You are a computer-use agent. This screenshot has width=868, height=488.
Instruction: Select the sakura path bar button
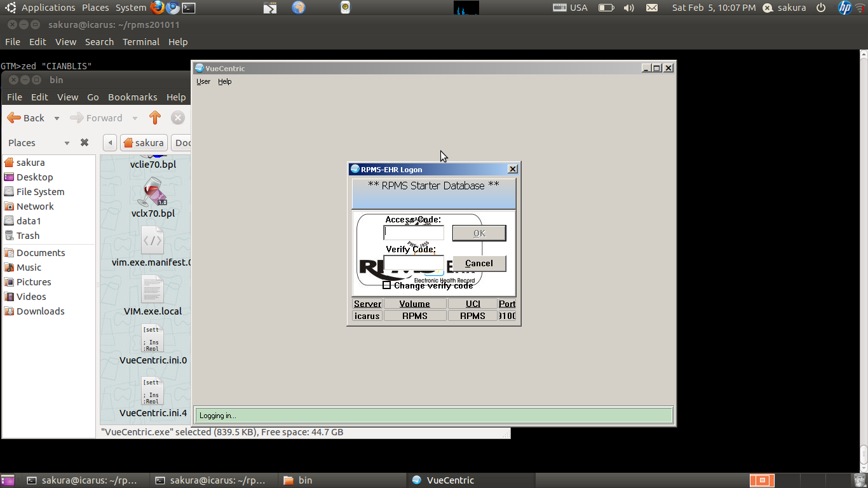144,143
